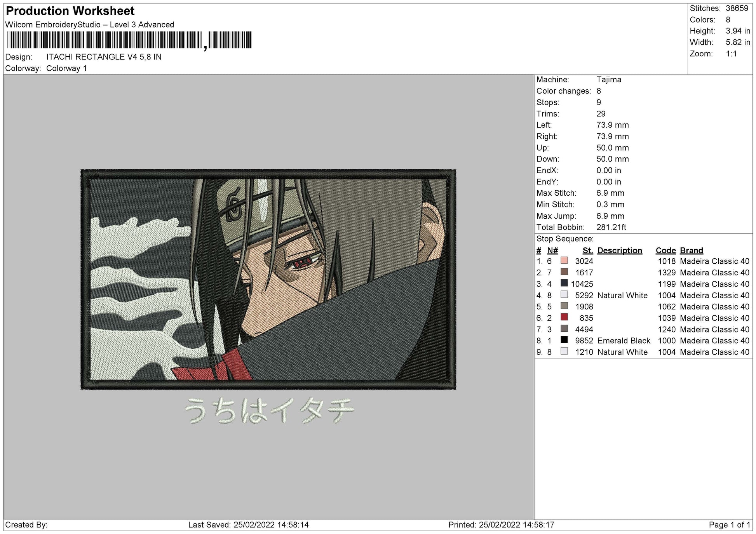Click the dark navy swatch for stop 3, code 1199
756x534 pixels.
click(564, 283)
